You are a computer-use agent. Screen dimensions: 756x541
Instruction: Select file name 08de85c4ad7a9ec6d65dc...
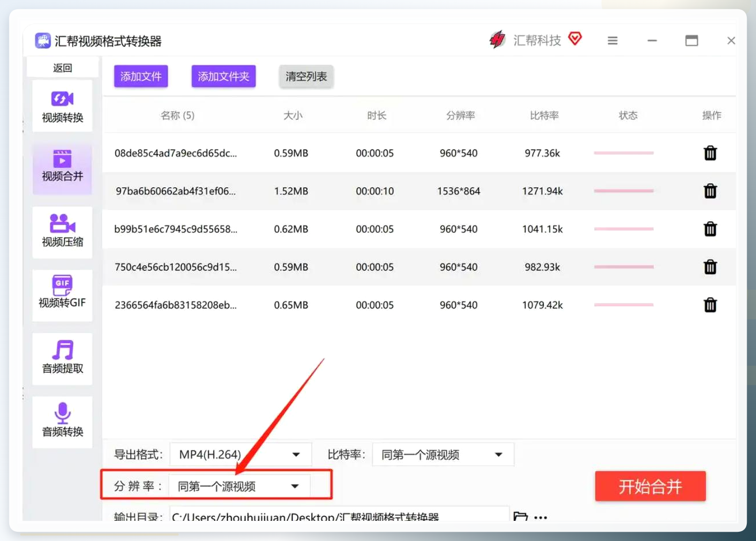click(176, 153)
